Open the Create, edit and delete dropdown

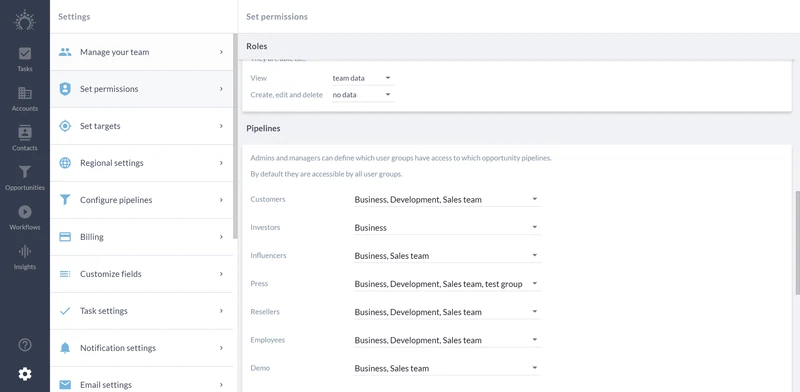(362, 95)
